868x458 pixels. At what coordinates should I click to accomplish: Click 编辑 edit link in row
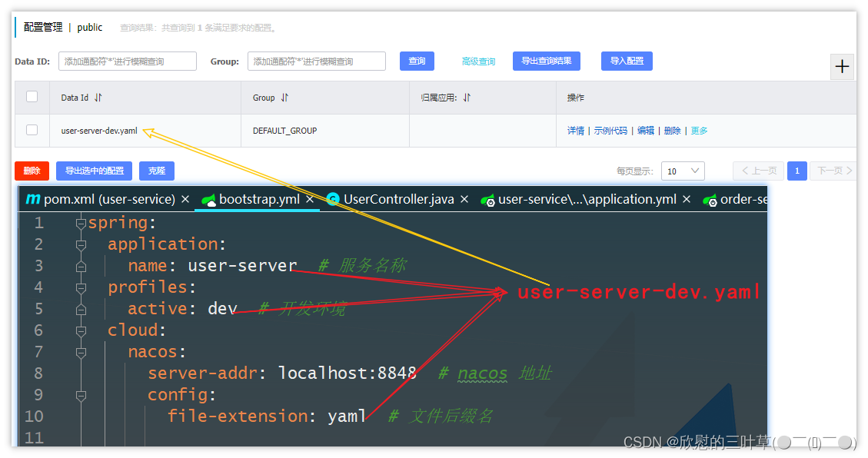pyautogui.click(x=646, y=131)
